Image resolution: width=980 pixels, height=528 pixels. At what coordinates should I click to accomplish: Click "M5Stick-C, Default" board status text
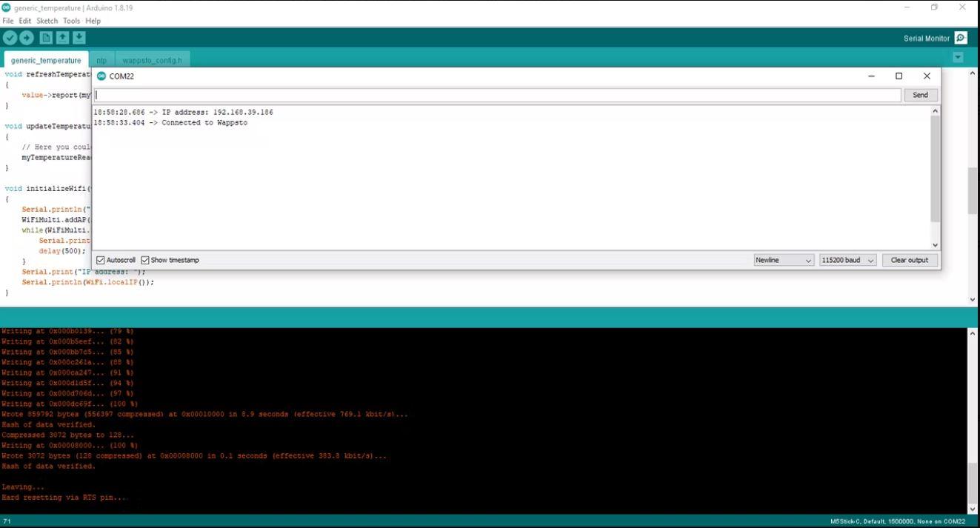tap(861, 521)
